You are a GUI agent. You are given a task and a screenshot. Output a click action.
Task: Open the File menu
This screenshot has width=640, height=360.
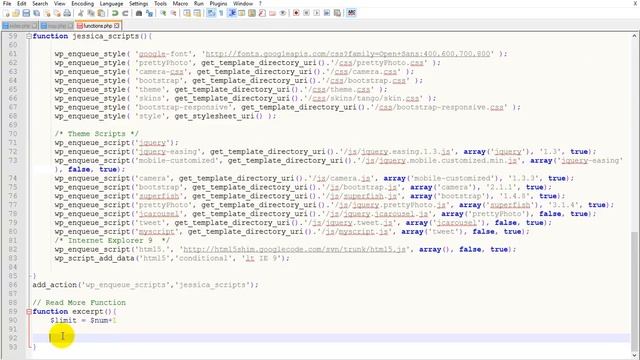point(7,3)
